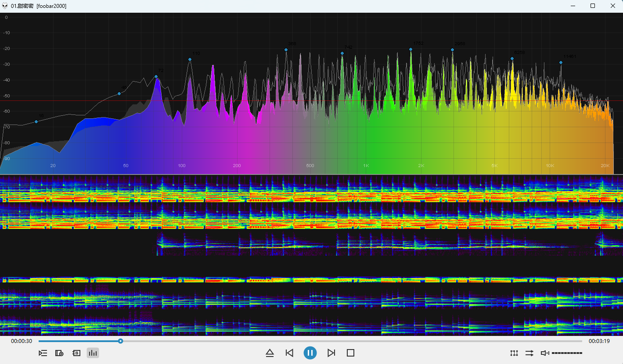Click the -40 dB axis label
This screenshot has width=623, height=364.
[7, 80]
